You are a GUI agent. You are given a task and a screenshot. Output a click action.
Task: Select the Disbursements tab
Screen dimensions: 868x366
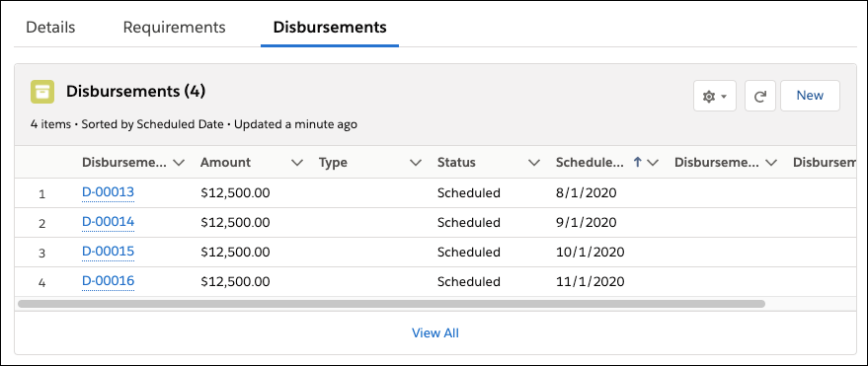coord(330,27)
